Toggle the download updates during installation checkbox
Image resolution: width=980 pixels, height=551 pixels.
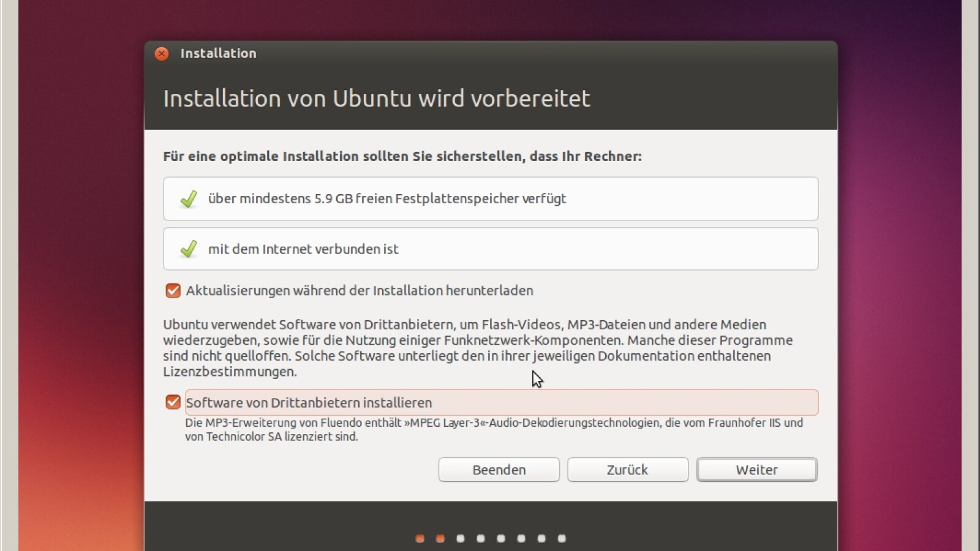[x=173, y=291]
